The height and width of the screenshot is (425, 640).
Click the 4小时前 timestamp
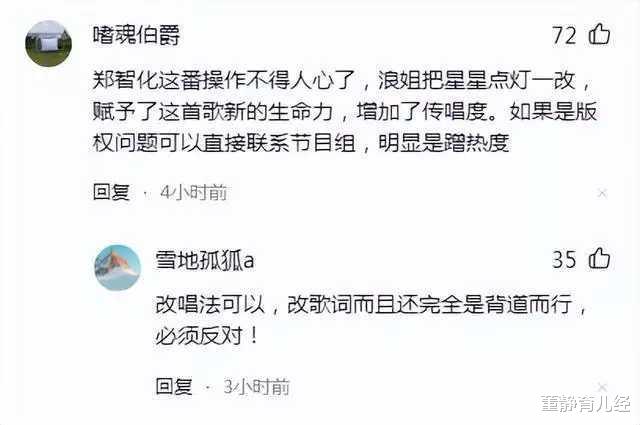tap(193, 192)
